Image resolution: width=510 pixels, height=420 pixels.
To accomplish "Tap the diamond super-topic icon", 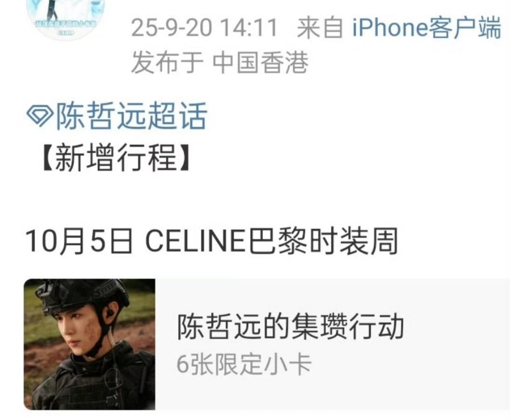I will coord(40,116).
